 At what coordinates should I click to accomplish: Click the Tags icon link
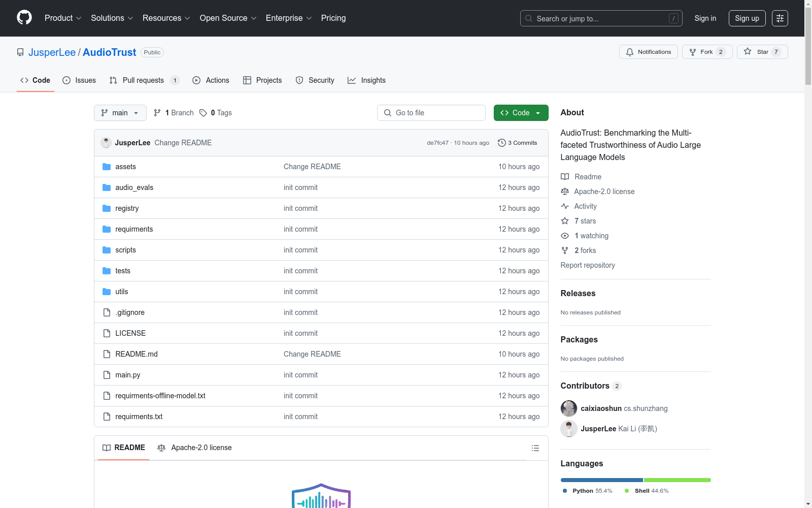pyautogui.click(x=216, y=113)
